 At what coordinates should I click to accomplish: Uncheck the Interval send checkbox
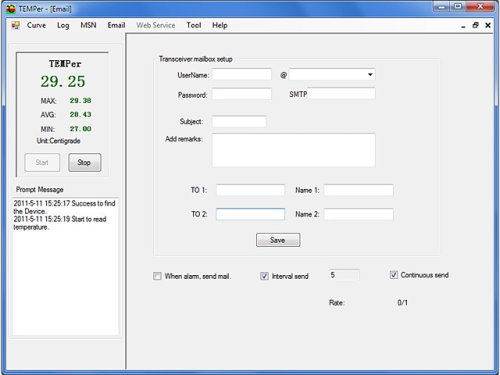coord(264,276)
